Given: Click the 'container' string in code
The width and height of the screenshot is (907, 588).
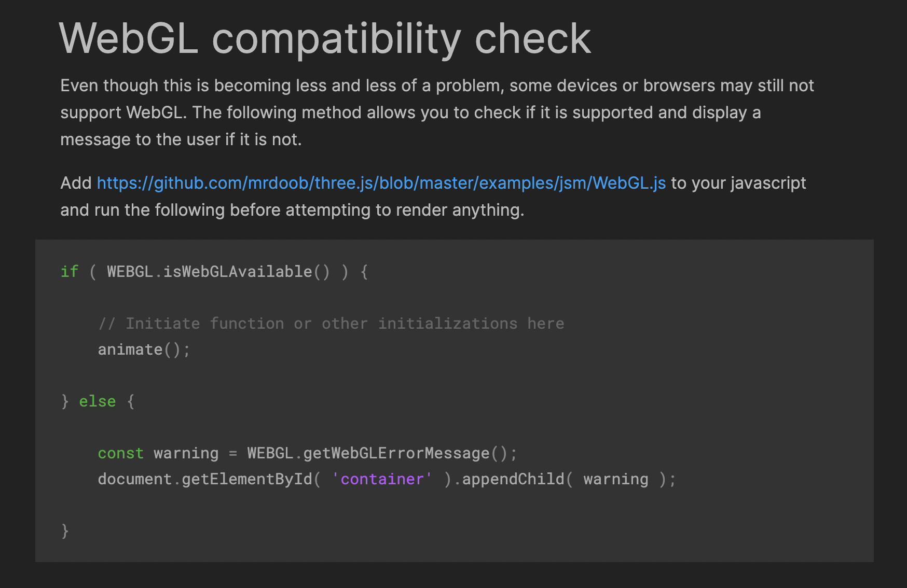Looking at the screenshot, I should tap(382, 479).
